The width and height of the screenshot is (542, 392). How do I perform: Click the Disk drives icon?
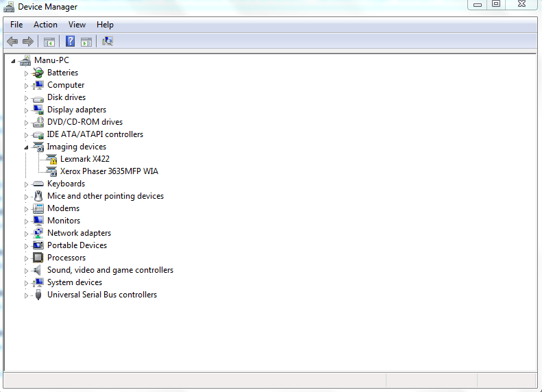tap(38, 98)
